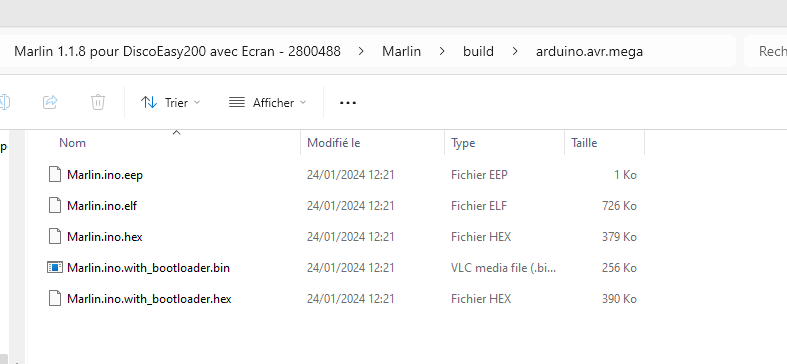Expand chevron after build in breadcrumb

515,51
